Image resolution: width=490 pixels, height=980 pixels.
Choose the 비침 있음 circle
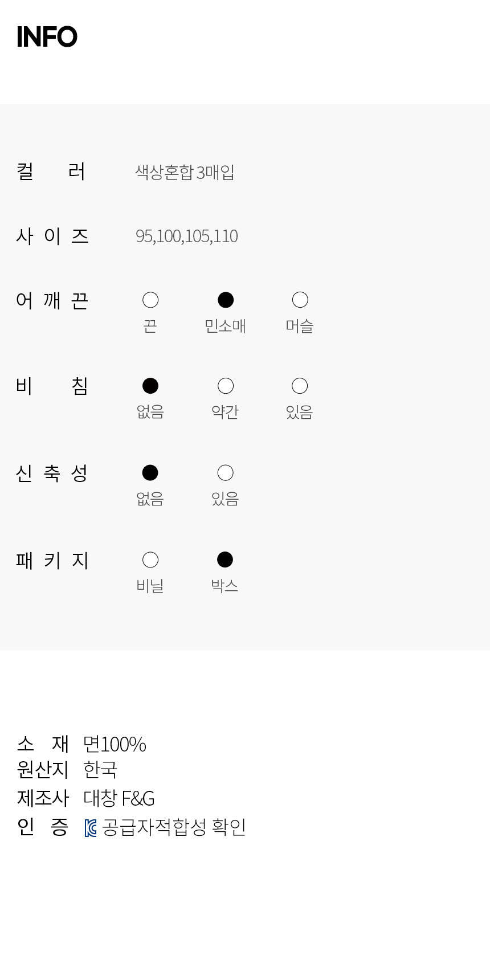tap(300, 386)
